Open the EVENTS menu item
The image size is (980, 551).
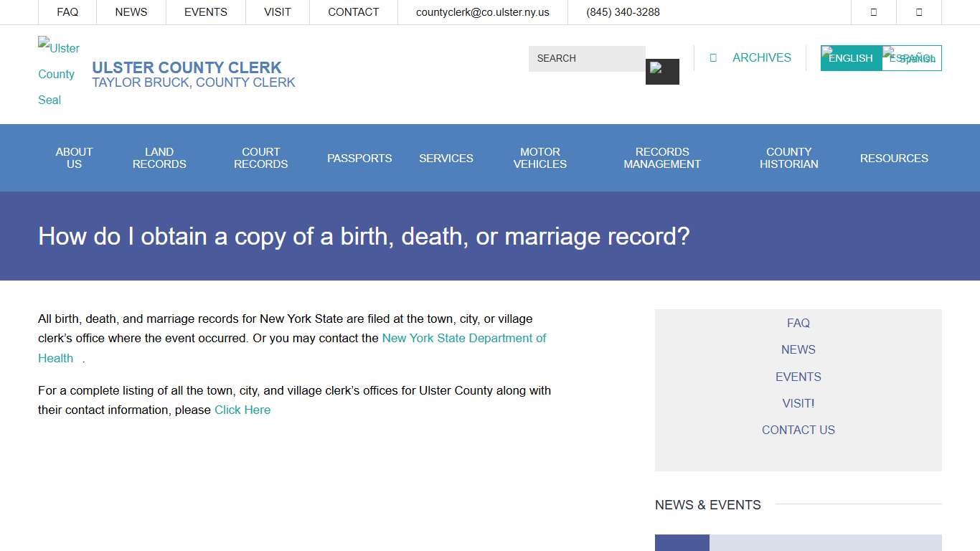click(205, 11)
